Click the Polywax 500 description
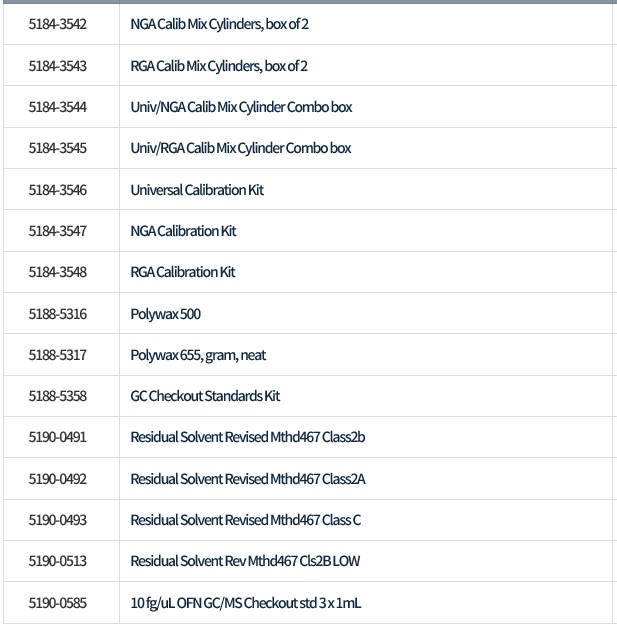The height and width of the screenshot is (626, 617). click(x=165, y=314)
